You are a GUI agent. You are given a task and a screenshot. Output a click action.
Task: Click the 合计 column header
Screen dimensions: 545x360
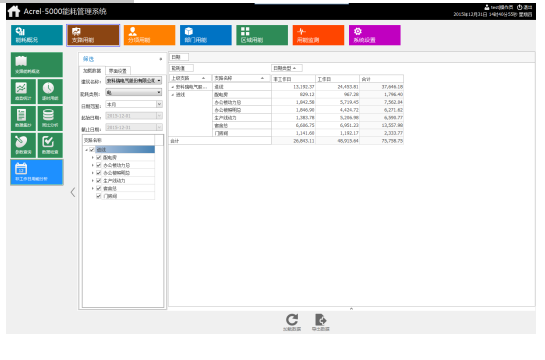pyautogui.click(x=382, y=79)
